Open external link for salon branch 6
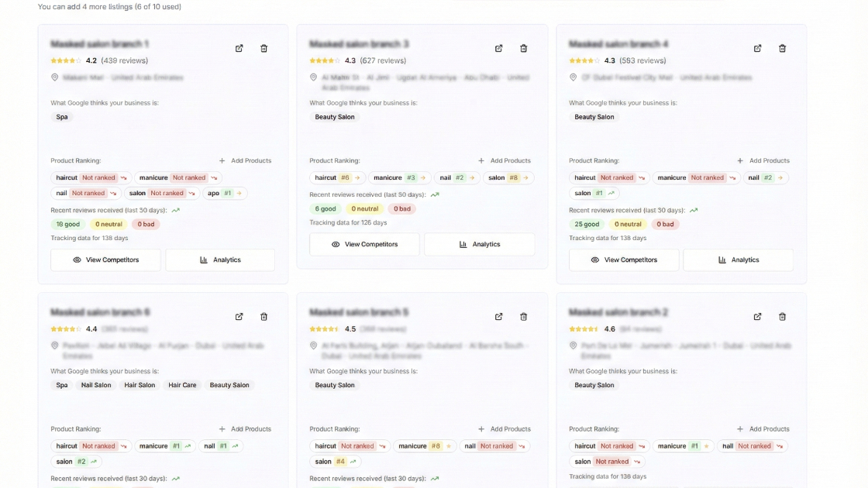The width and height of the screenshot is (868, 488). pos(239,316)
